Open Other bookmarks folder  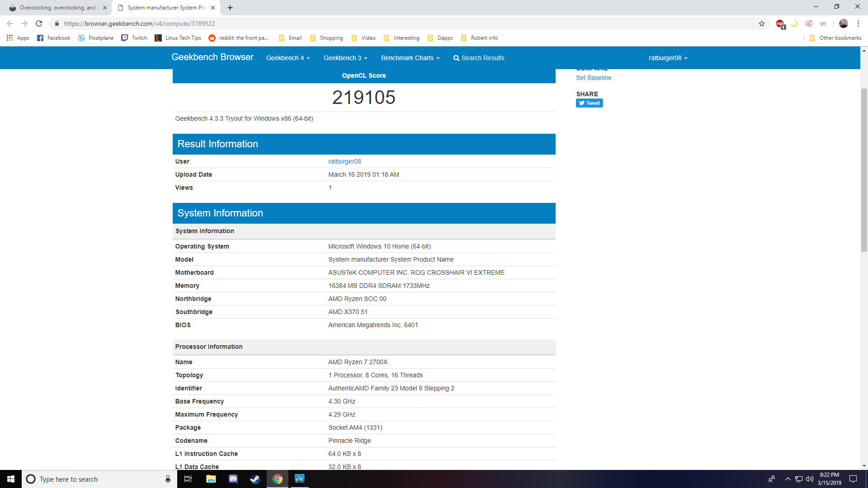tap(835, 38)
